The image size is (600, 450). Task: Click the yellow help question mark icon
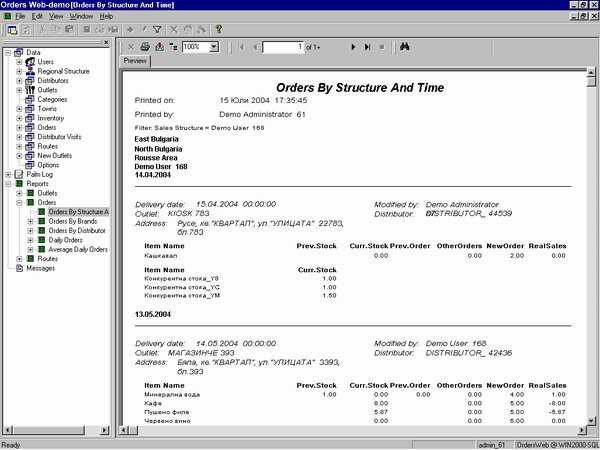pos(218,30)
